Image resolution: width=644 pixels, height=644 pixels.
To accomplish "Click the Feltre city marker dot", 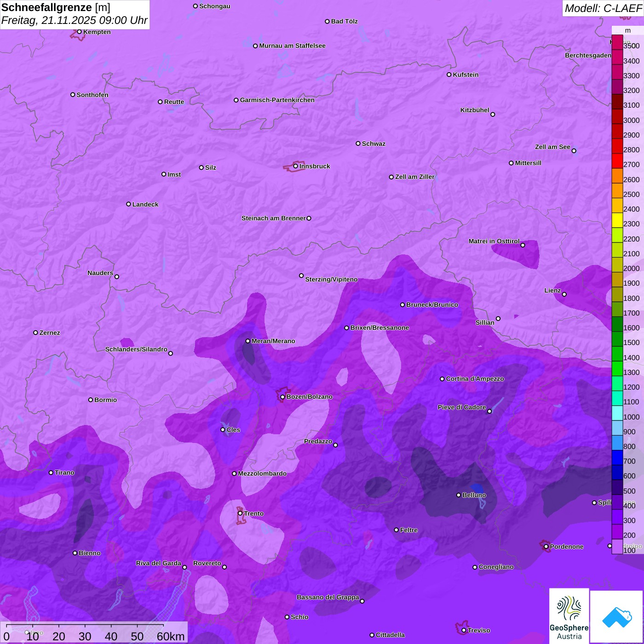I will 396,530.
